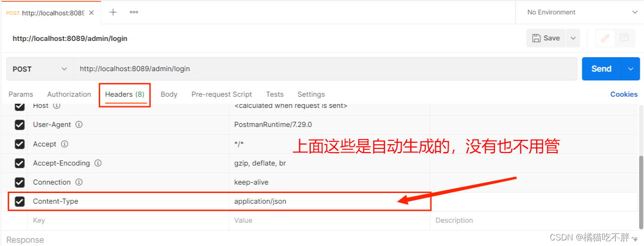Click the */* Accept value cell

coord(329,144)
